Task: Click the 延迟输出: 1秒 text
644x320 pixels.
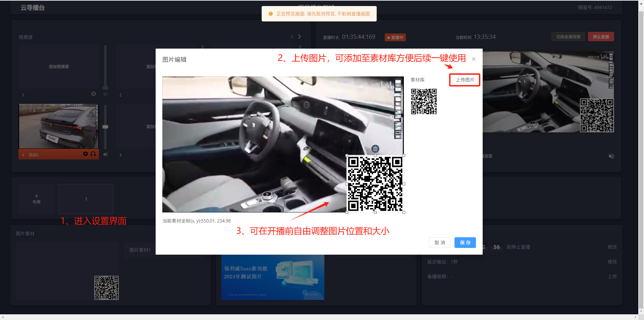Action: (x=442, y=262)
